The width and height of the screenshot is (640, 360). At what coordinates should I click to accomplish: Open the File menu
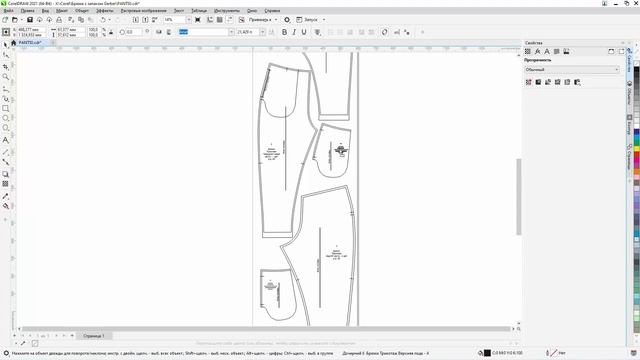point(9,11)
